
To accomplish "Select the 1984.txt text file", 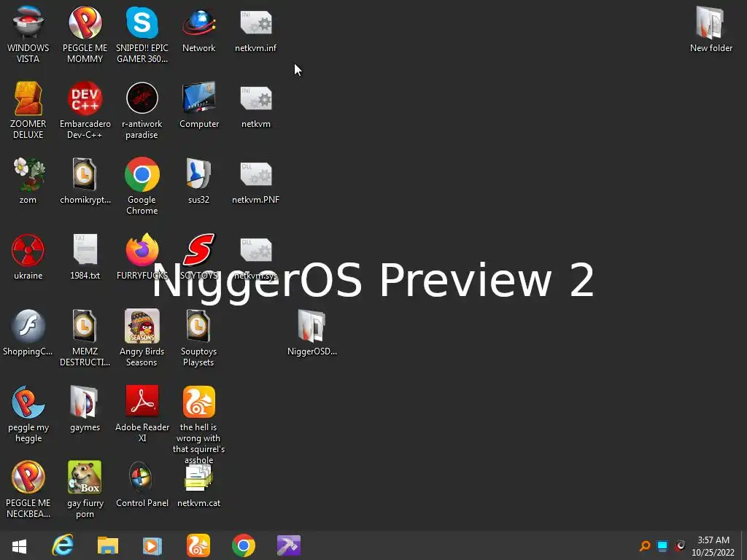I will tap(85, 257).
